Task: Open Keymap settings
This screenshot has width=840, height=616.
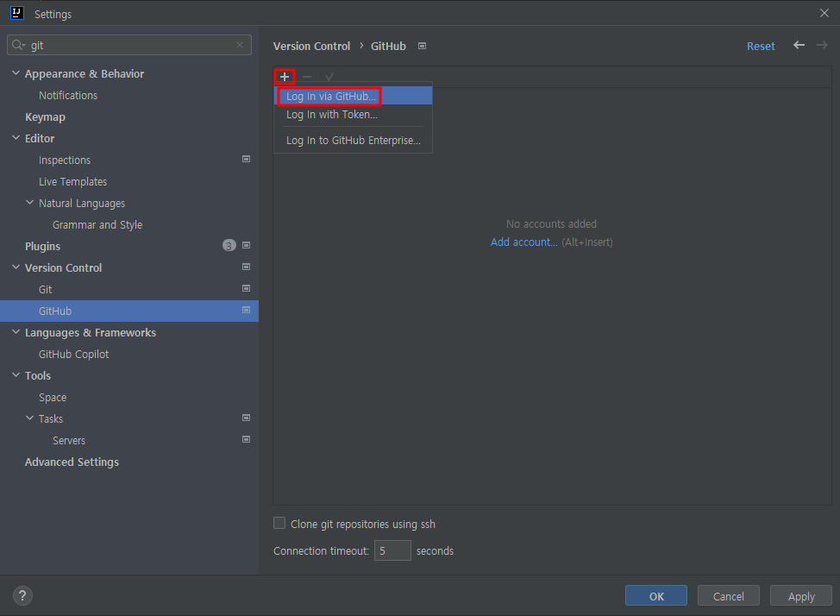Action: pyautogui.click(x=45, y=116)
